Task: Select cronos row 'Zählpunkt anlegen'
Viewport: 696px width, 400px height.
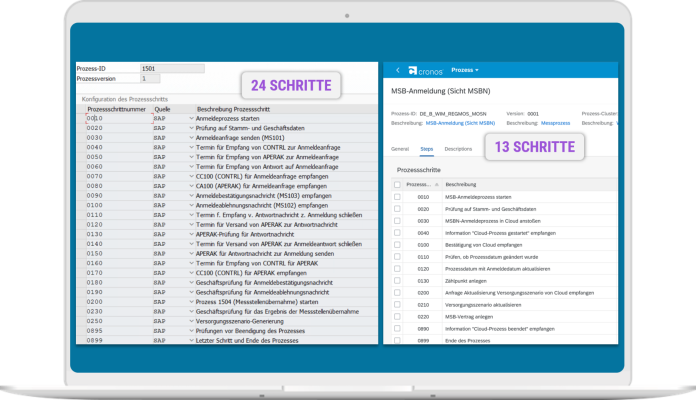Action: tap(466, 281)
